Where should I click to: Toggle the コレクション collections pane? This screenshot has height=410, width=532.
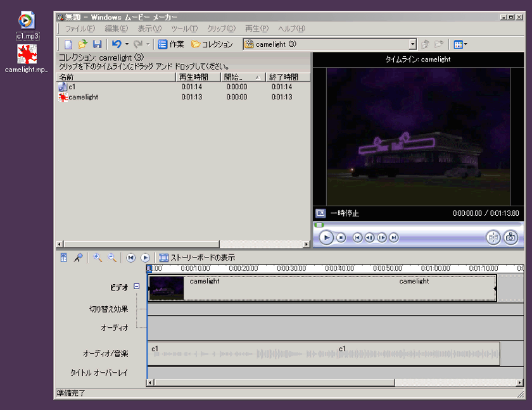click(x=212, y=44)
